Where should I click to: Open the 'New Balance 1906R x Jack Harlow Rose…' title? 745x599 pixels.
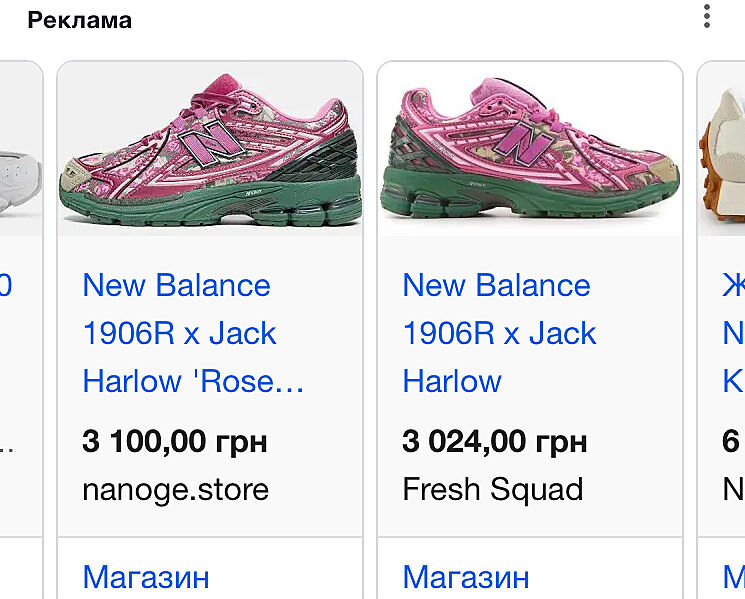click(193, 333)
